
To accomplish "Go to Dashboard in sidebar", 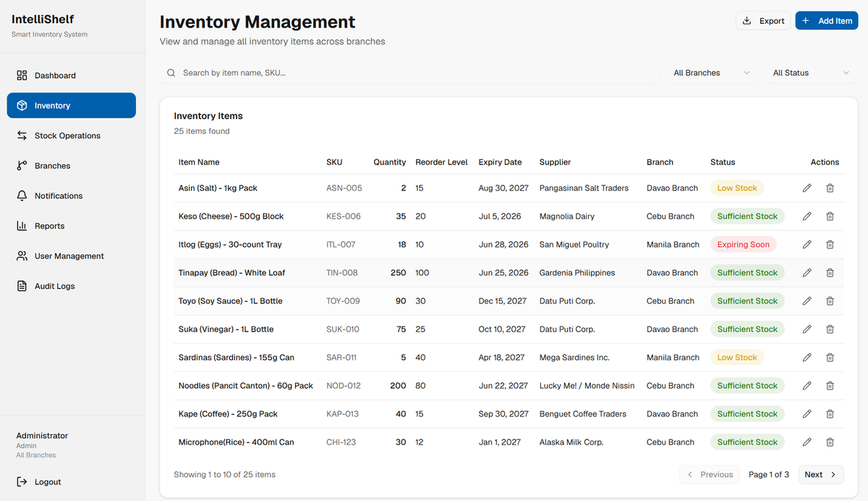I will click(72, 75).
